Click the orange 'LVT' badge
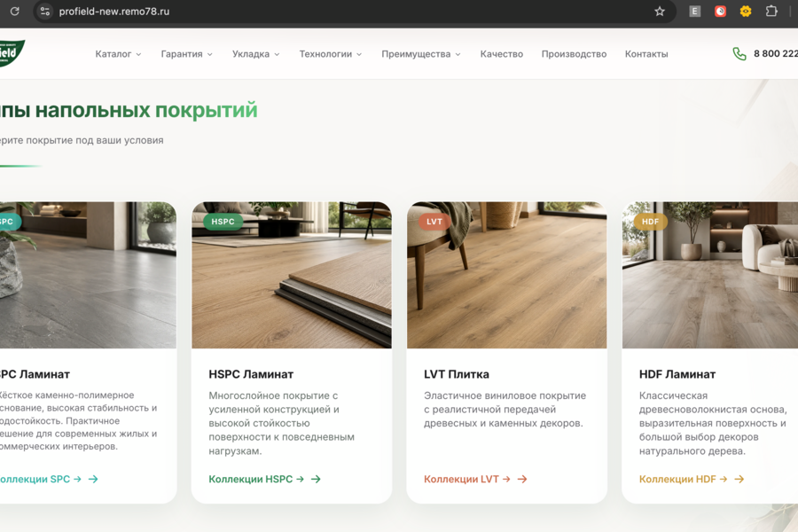The height and width of the screenshot is (532, 798). point(434,222)
